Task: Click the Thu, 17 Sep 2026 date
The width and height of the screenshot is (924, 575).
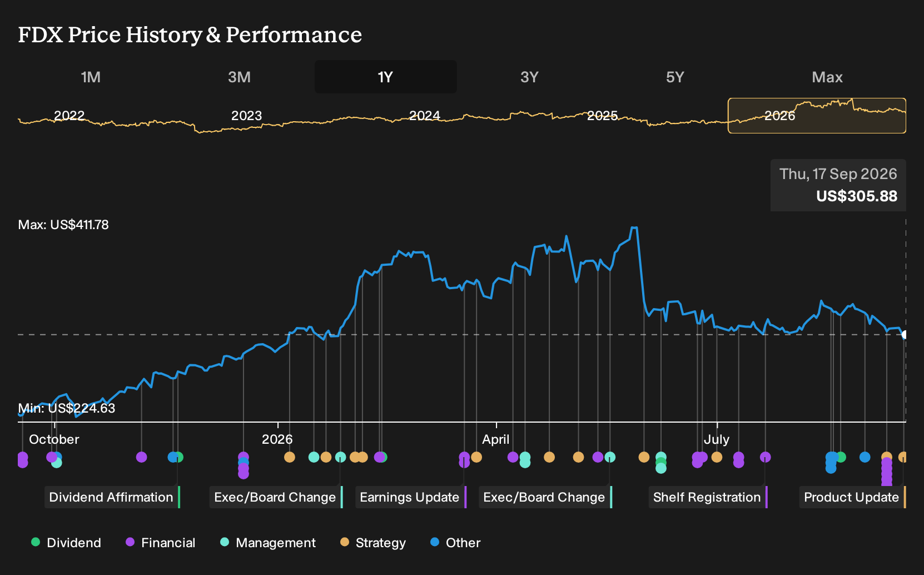Action: pos(838,174)
